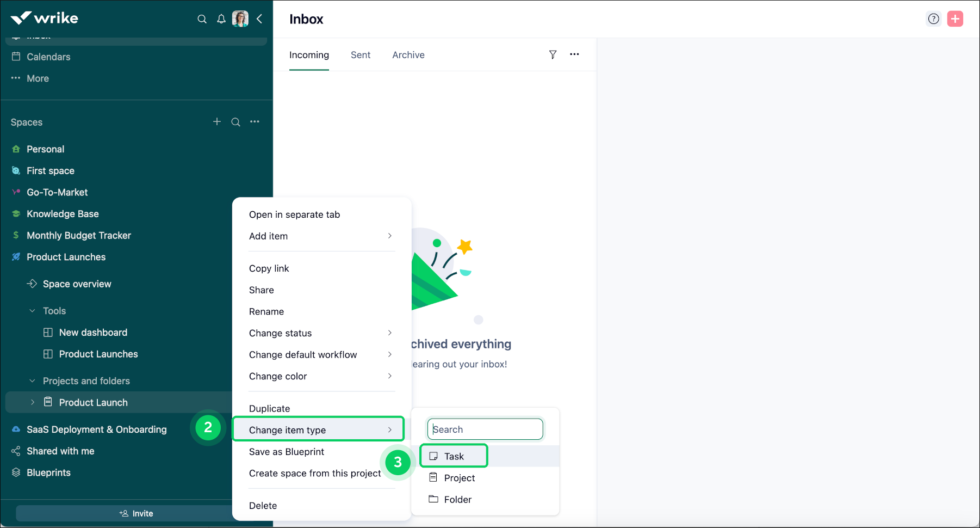This screenshot has height=528, width=980.
Task: Open the inbox filter icon
Action: point(553,54)
